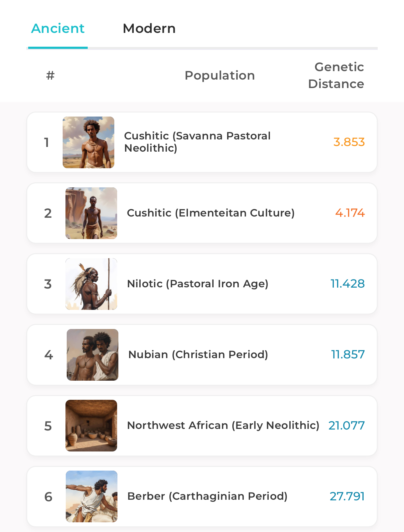Viewport: 404px width, 532px height.
Task: Click the Population column header
Action: pos(220,76)
